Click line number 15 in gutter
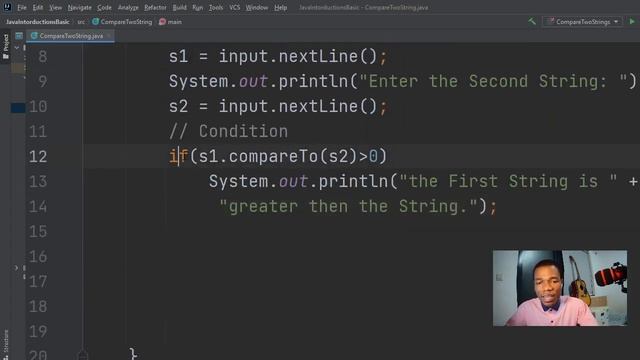This screenshot has width=640, height=360. [x=38, y=232]
